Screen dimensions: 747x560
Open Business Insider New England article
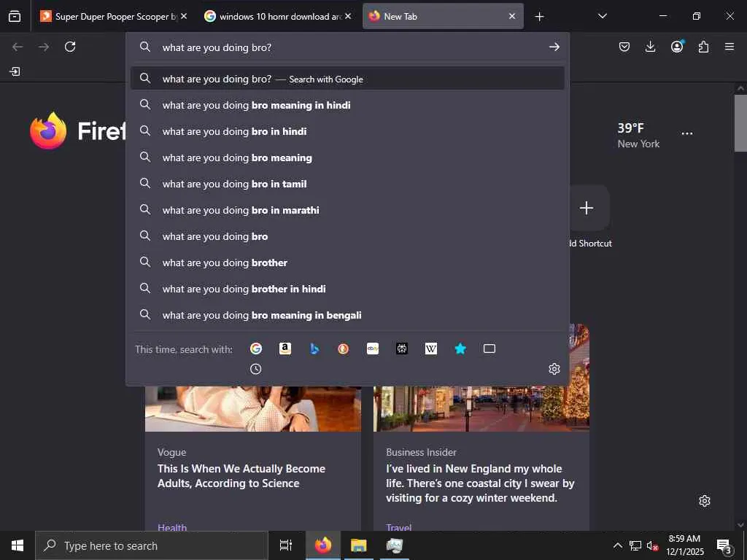click(x=480, y=483)
